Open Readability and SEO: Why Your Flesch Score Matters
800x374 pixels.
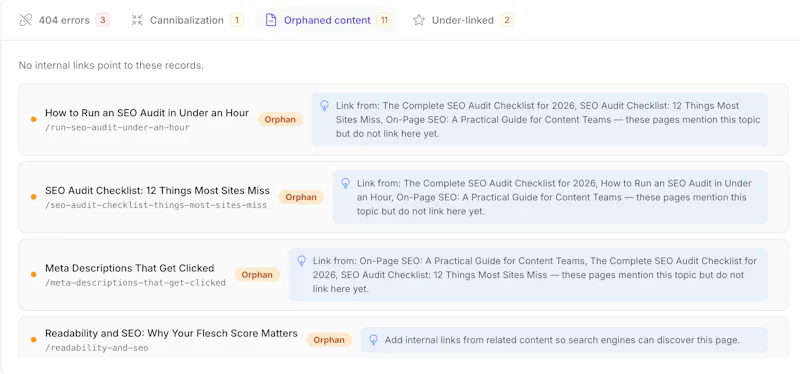[171, 333]
